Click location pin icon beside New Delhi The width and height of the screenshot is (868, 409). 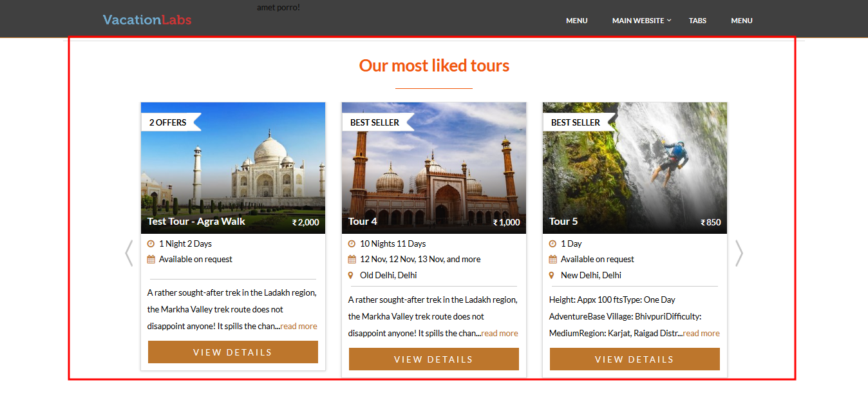(552, 276)
